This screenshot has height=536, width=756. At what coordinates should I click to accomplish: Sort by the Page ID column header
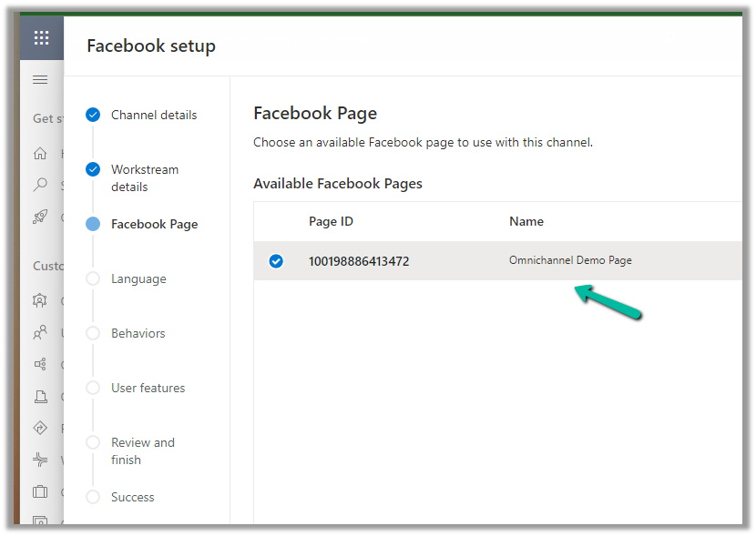(x=331, y=222)
